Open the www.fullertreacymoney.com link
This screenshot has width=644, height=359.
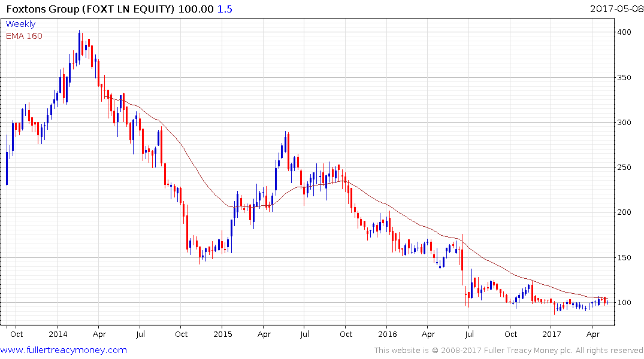[64, 351]
